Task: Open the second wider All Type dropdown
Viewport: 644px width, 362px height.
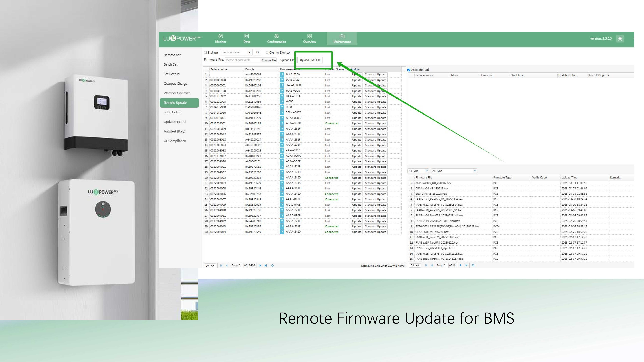Action: [454, 171]
